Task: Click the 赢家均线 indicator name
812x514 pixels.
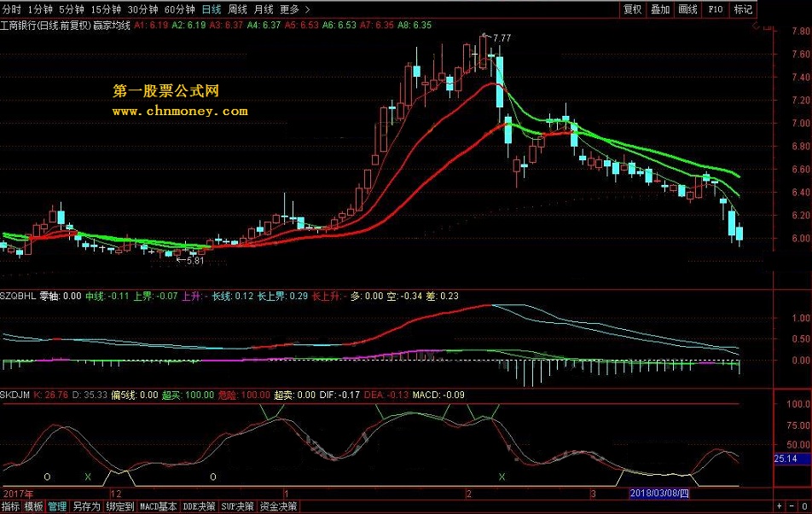Action: tap(112, 25)
